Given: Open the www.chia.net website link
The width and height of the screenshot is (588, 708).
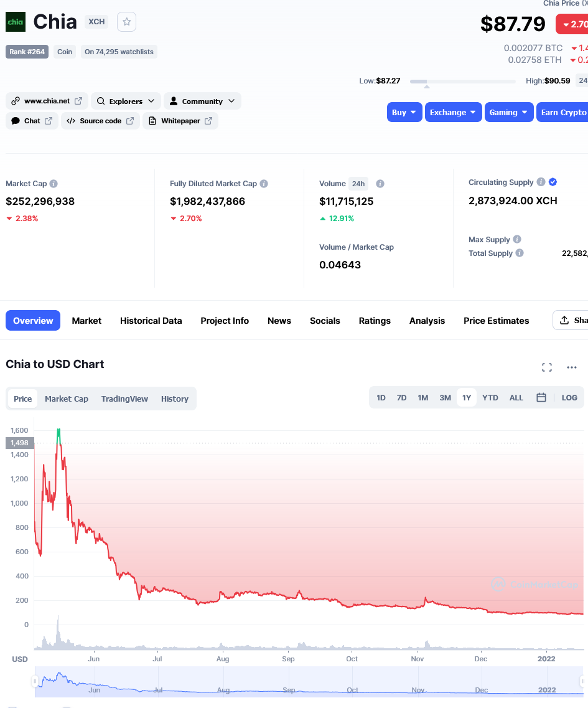Looking at the screenshot, I should click(47, 101).
